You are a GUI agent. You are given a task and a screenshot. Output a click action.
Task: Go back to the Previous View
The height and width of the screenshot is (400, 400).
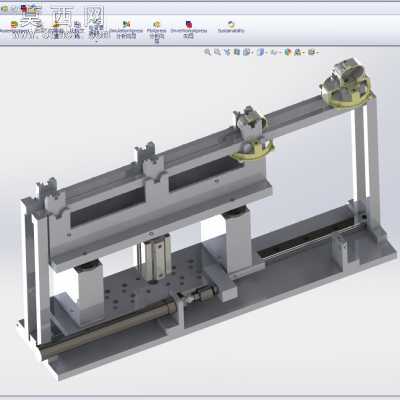[227, 52]
